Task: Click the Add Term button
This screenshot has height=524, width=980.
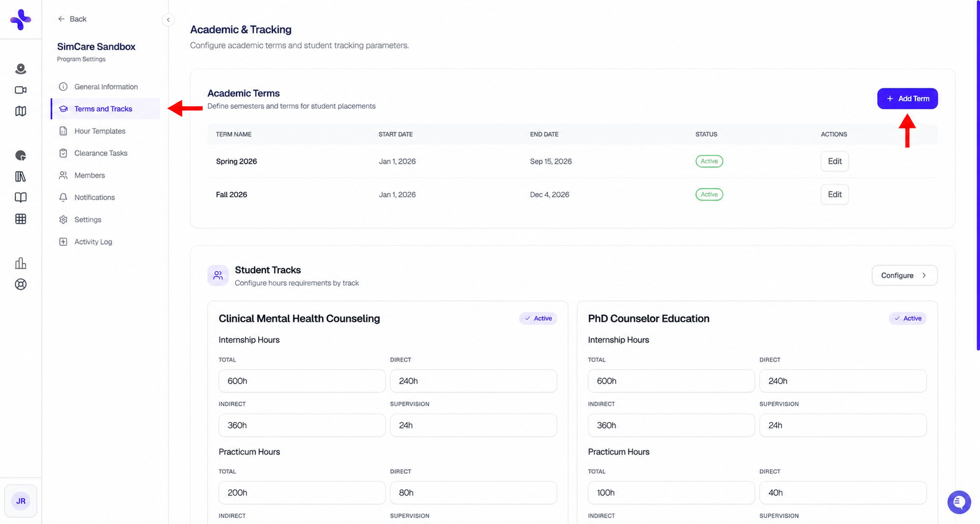Action: click(x=907, y=98)
